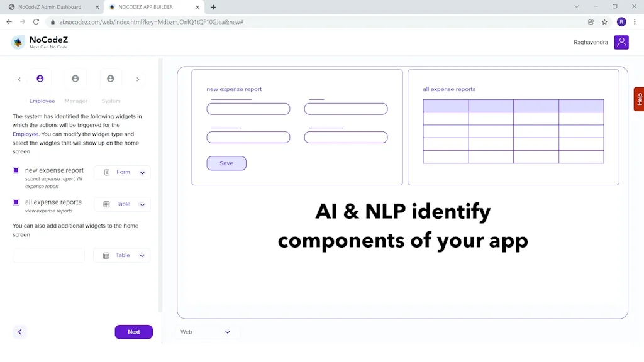
Task: Close the NOCODEZ APP BUILDER tab
Action: click(x=197, y=7)
